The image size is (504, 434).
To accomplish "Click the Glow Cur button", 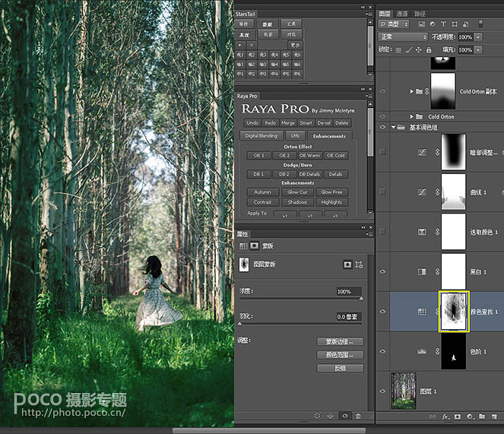I will tap(297, 192).
